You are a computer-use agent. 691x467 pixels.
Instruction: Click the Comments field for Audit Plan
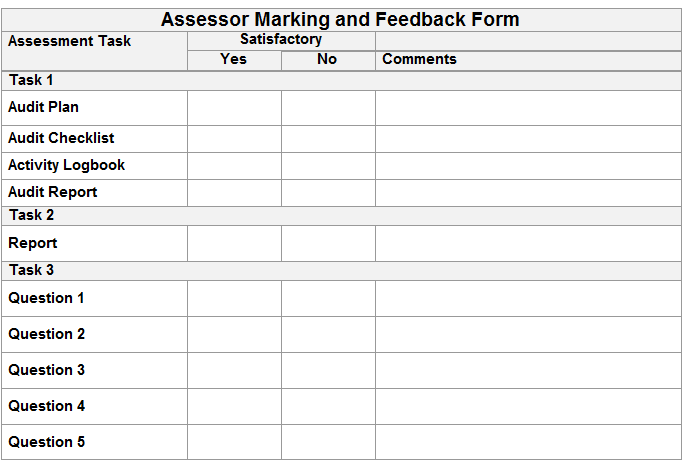point(528,108)
